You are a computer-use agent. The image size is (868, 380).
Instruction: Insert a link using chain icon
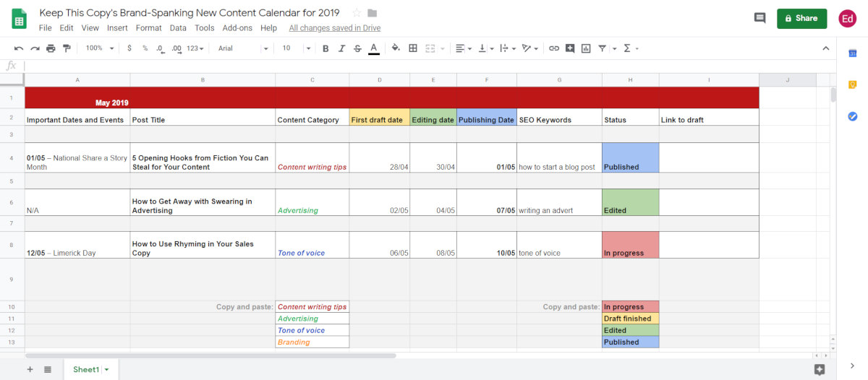point(554,48)
